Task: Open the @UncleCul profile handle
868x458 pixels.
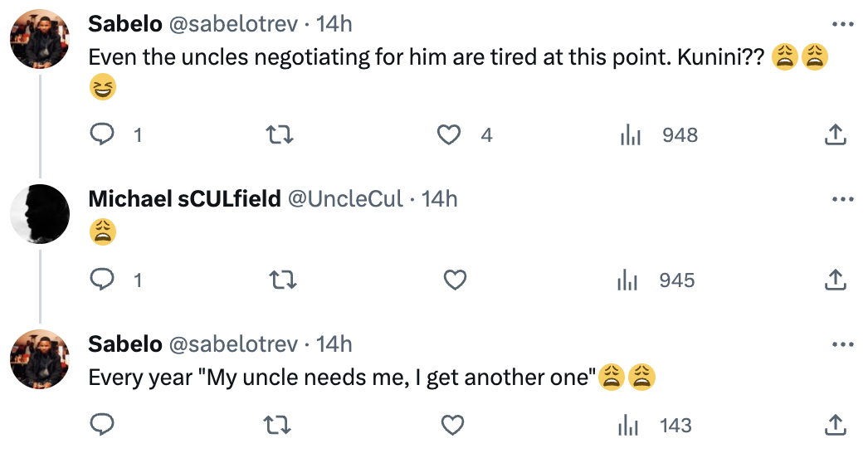Action: [345, 199]
